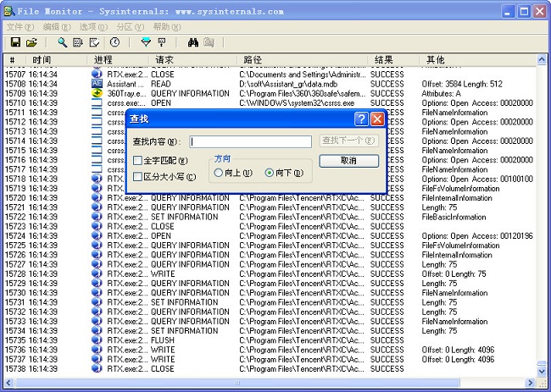Toggle the Autoscroll toolbar icon
The image size is (551, 392).
[78, 41]
